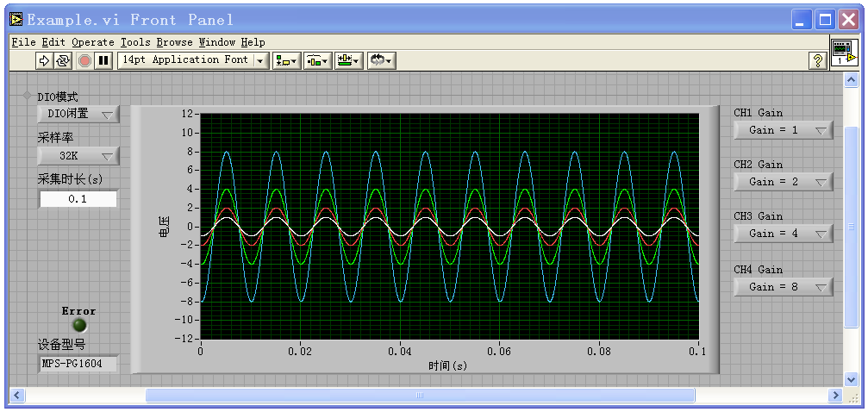868x412 pixels.
Task: Click the 采集时长(s) input field
Action: 78,199
